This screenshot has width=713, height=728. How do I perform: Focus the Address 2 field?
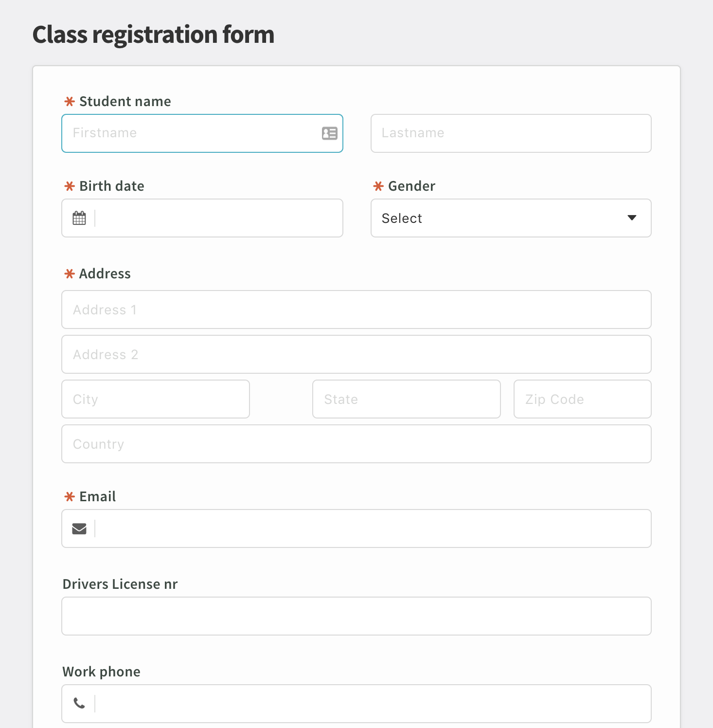click(356, 354)
